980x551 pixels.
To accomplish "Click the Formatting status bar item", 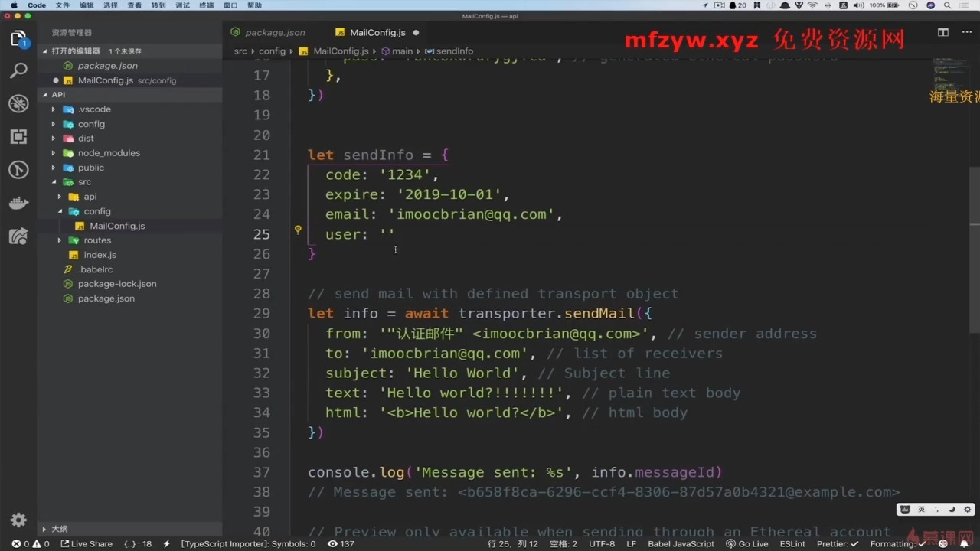I will (897, 544).
